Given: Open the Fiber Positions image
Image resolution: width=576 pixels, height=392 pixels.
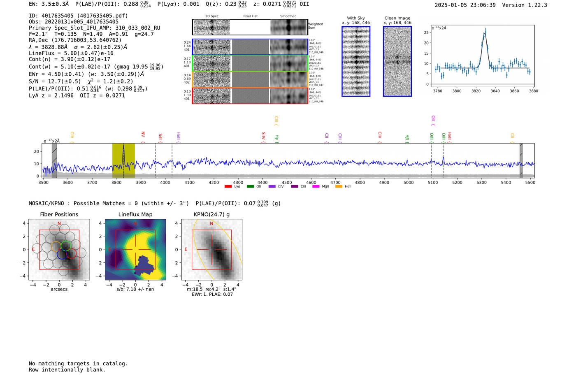Looking at the screenshot, I should [59, 250].
